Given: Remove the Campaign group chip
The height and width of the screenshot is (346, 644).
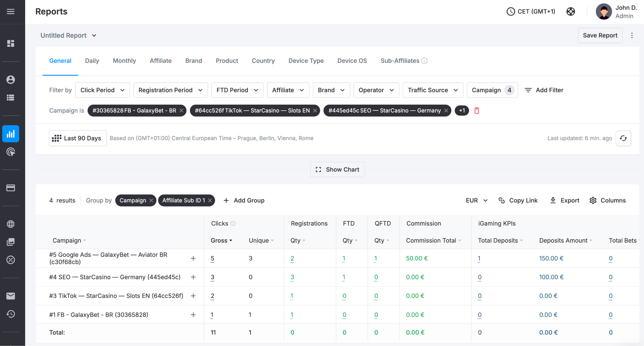Looking at the screenshot, I should [151, 200].
